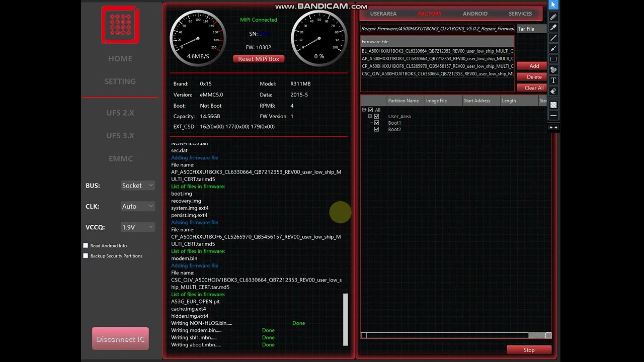Select the CP_A500HXXU1BOF6 firmware row

click(437, 66)
